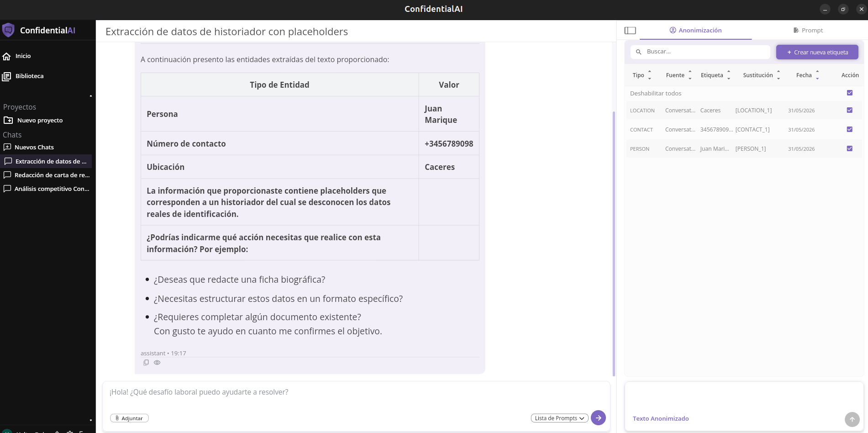Switch to the Anonimización tab
This screenshot has height=433, width=868.
click(x=695, y=31)
